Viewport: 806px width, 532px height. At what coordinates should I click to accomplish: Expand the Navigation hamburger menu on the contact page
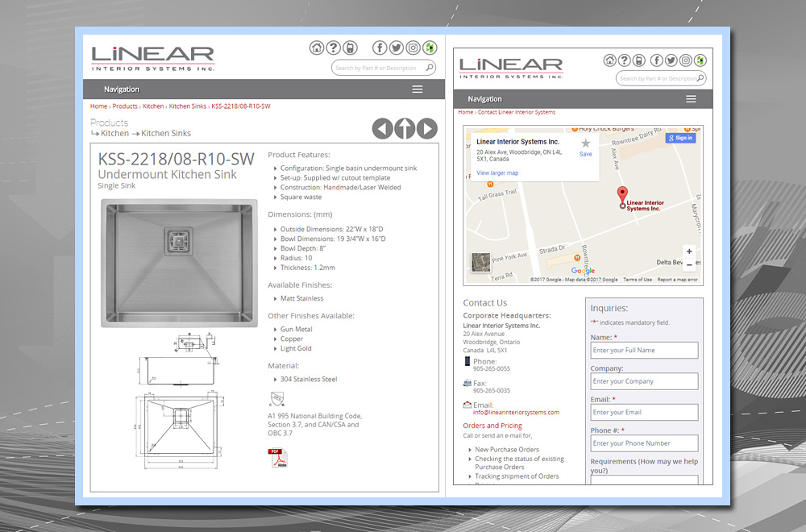click(x=691, y=98)
